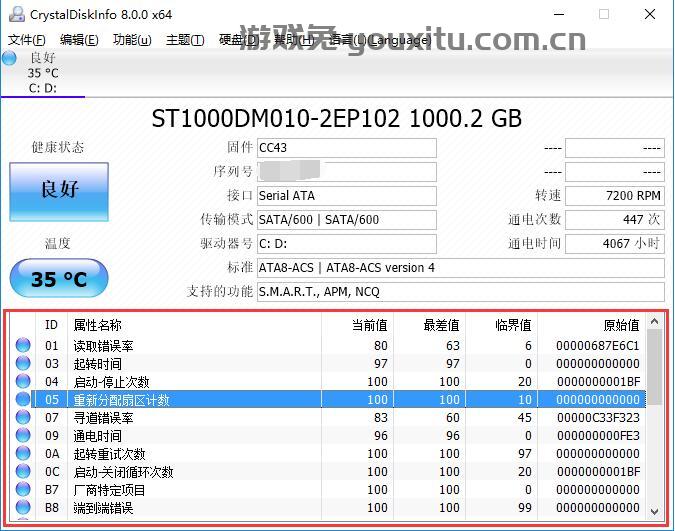Screen dimensions: 675x531
Task: Select the row 读取错误率
Action: pyautogui.click(x=329, y=345)
